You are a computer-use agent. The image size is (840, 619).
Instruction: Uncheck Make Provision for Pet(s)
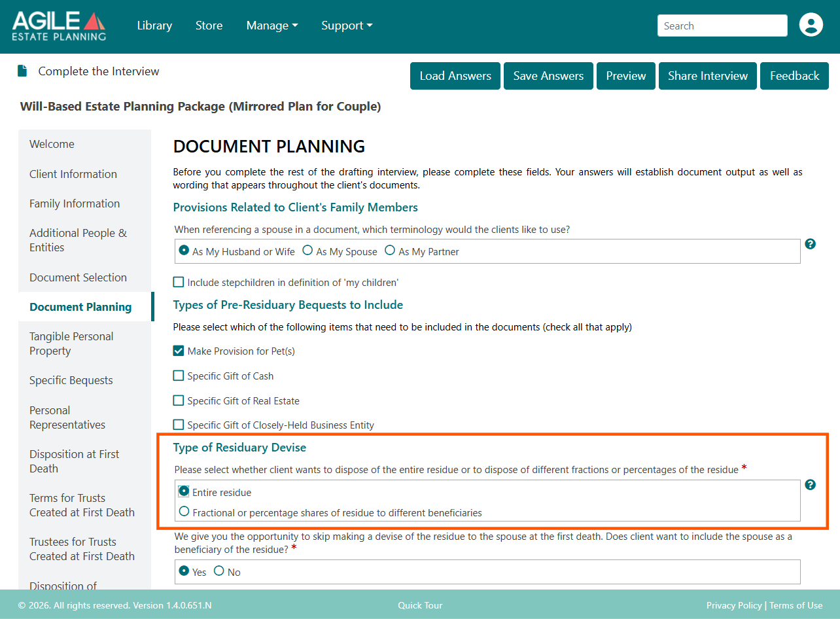[179, 351]
